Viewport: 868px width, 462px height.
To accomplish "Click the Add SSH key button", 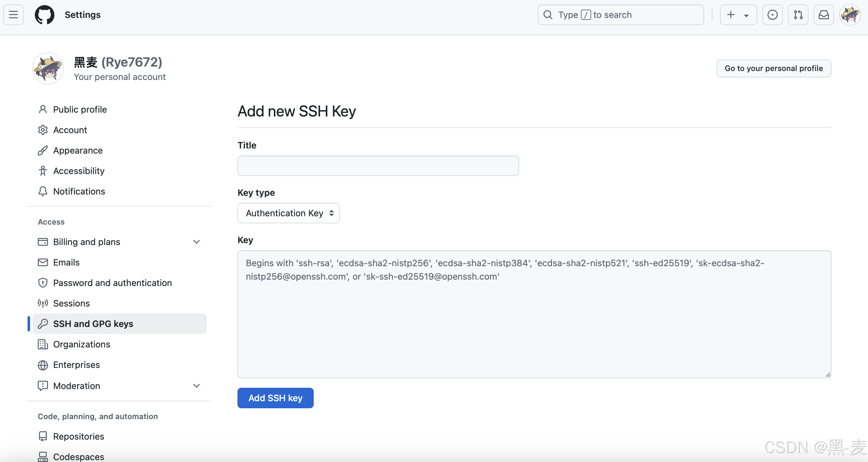I will (275, 398).
